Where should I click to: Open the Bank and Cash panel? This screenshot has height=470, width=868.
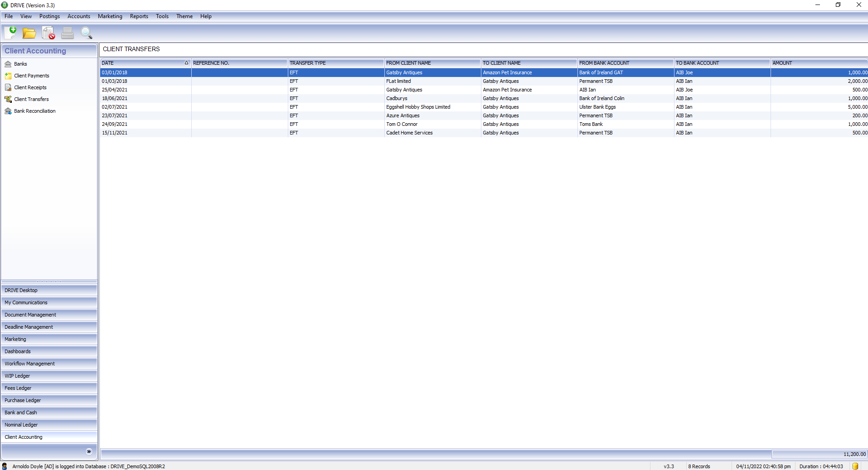(x=49, y=412)
